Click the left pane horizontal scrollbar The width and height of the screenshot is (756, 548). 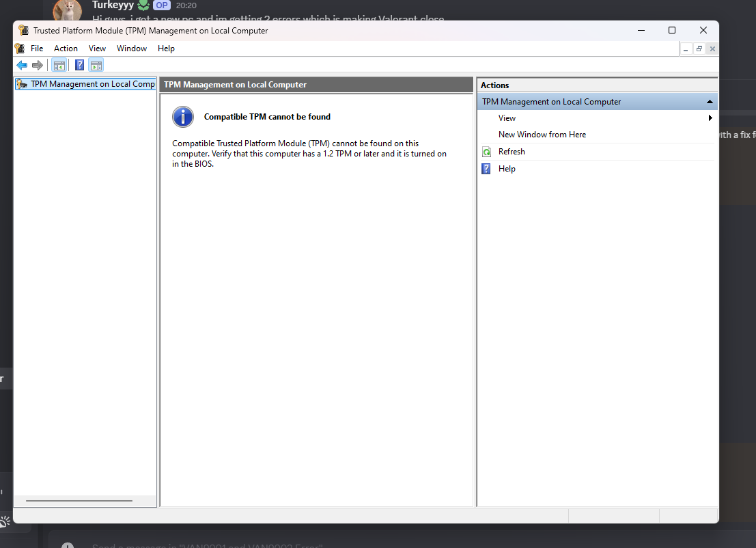coord(79,501)
